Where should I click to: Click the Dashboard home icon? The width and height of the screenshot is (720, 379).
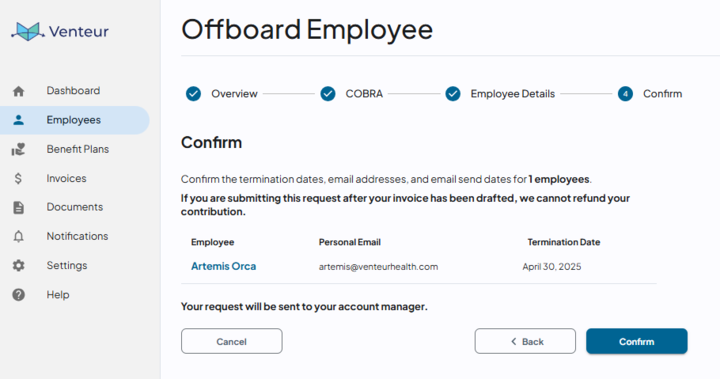click(x=18, y=91)
